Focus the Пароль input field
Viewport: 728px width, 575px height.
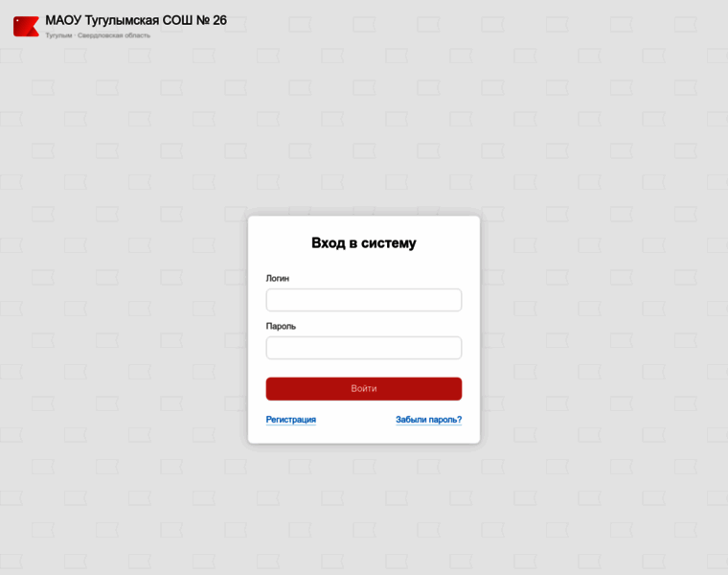click(x=364, y=348)
